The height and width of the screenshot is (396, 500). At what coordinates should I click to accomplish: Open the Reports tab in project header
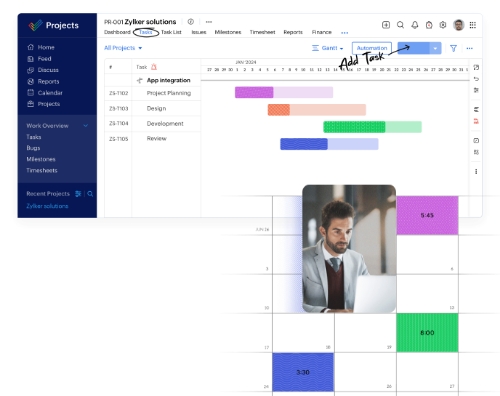pyautogui.click(x=293, y=32)
